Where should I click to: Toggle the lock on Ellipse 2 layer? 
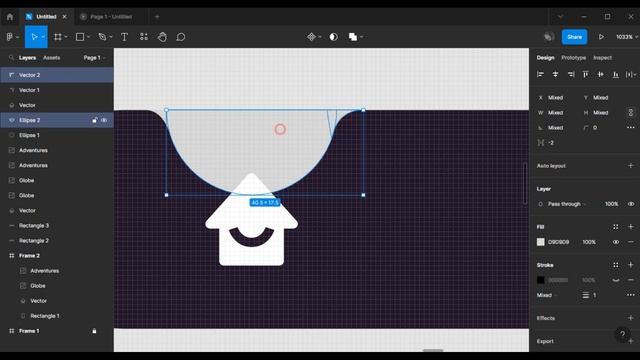click(95, 120)
